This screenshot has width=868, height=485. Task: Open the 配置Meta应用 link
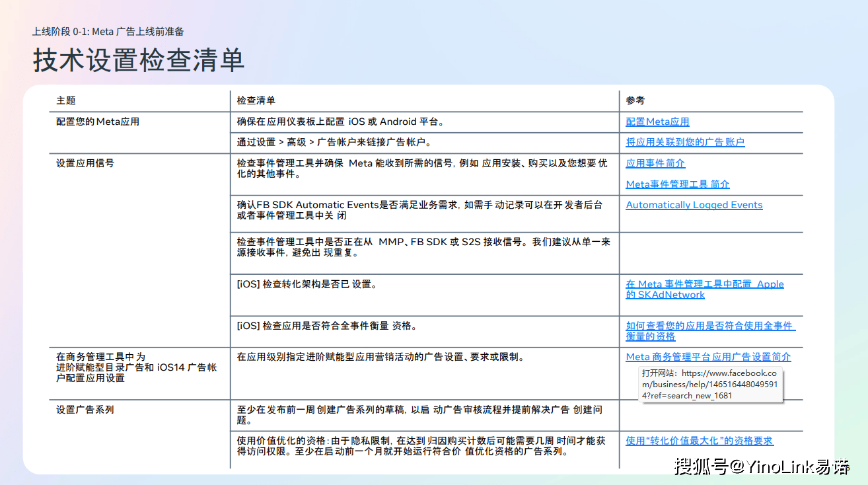click(x=657, y=122)
